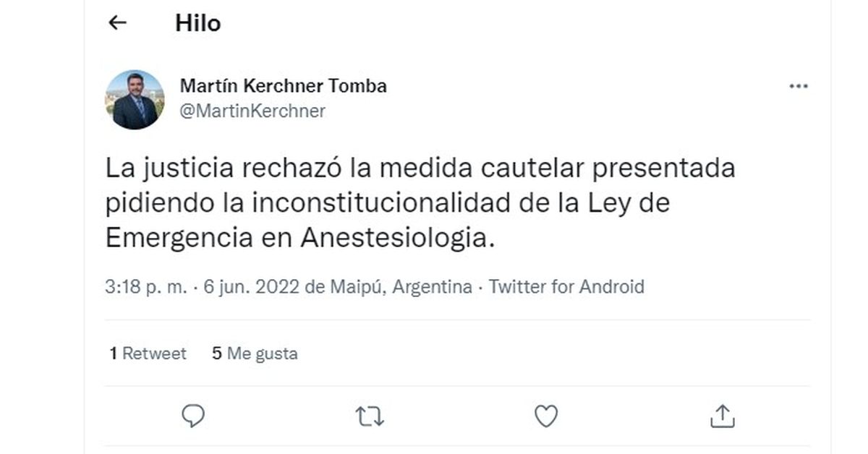Image resolution: width=868 pixels, height=454 pixels.
Task: Click the reply speech bubble icon
Action: coord(193,416)
